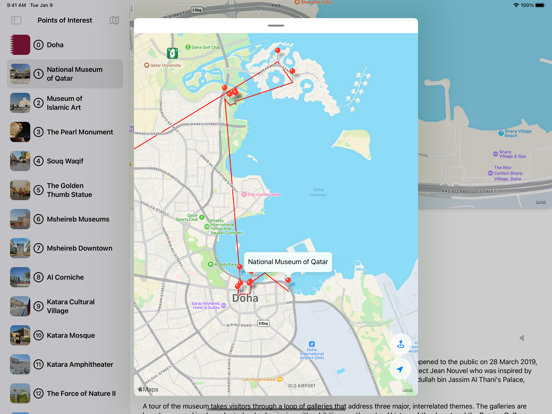Select Katara Amphitheater row
The image size is (552, 414).
pyautogui.click(x=65, y=364)
